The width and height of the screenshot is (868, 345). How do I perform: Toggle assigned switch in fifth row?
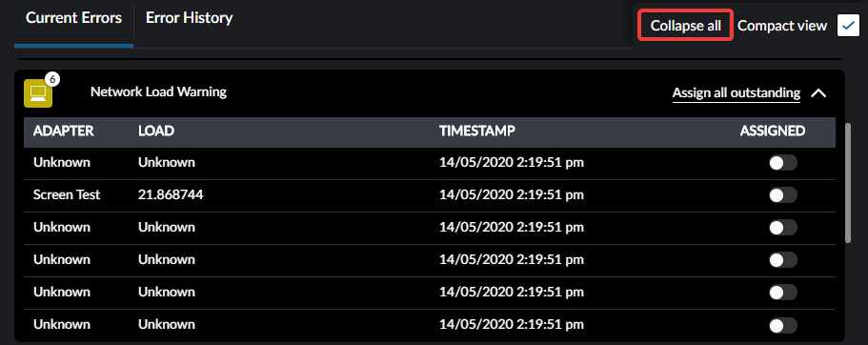(783, 292)
